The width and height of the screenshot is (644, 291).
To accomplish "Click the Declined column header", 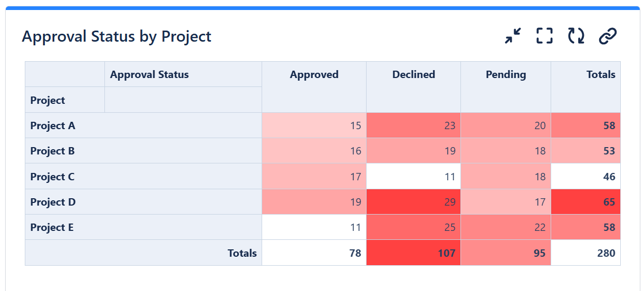I will [414, 74].
